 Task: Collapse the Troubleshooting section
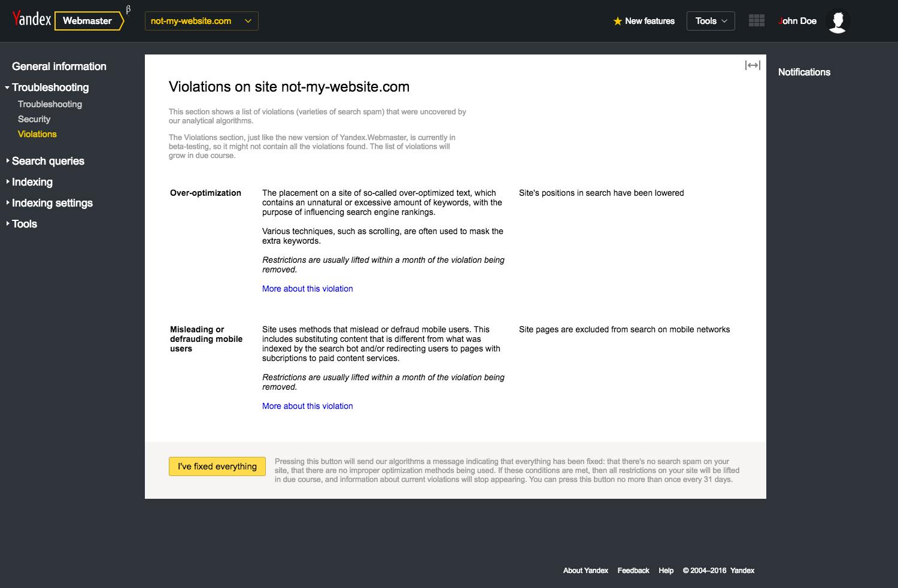point(50,87)
